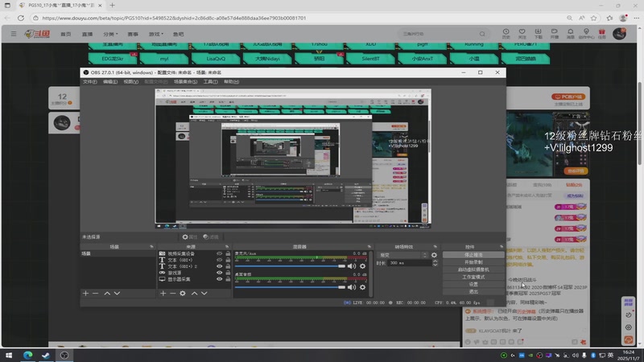Image resolution: width=644 pixels, height=362 pixels.
Task: Add a new source with the plus icon
Action: [163, 293]
